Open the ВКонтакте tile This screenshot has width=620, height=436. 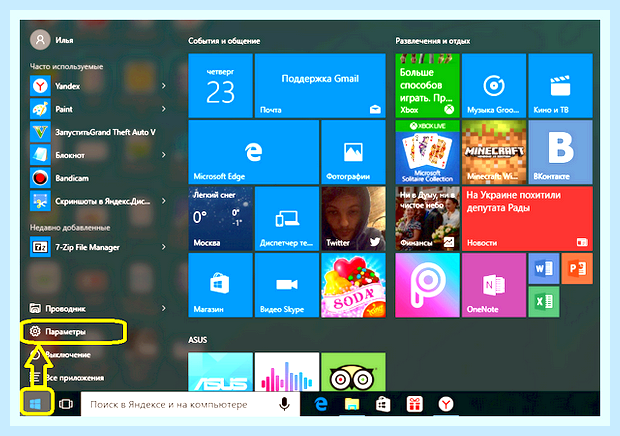[x=560, y=152]
